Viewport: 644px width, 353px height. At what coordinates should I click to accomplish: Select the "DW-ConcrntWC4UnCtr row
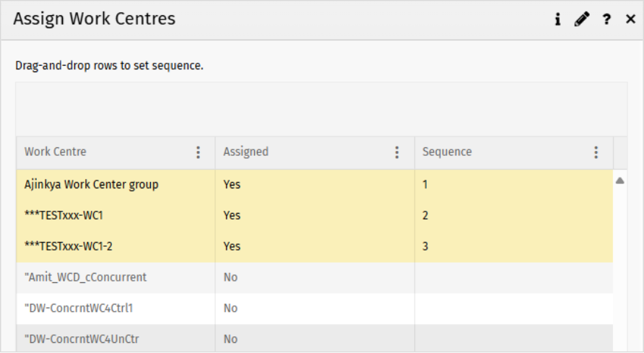point(81,339)
